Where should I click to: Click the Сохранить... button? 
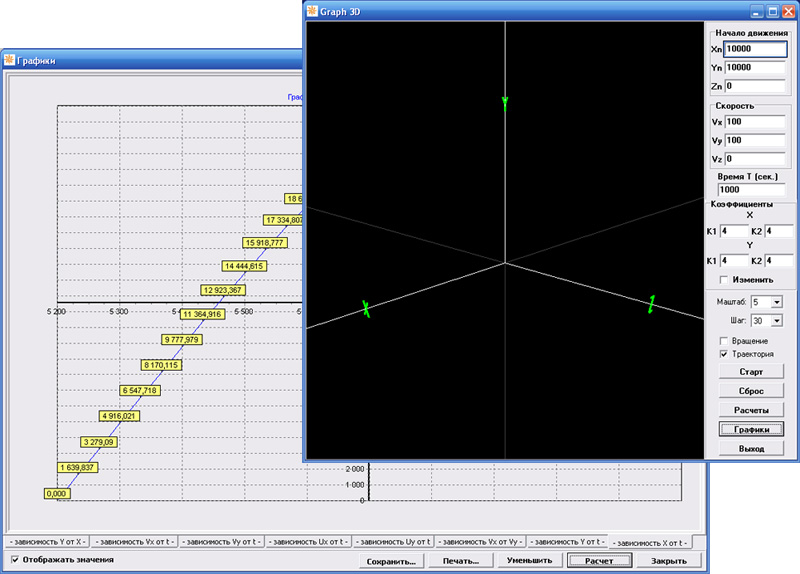tap(391, 561)
